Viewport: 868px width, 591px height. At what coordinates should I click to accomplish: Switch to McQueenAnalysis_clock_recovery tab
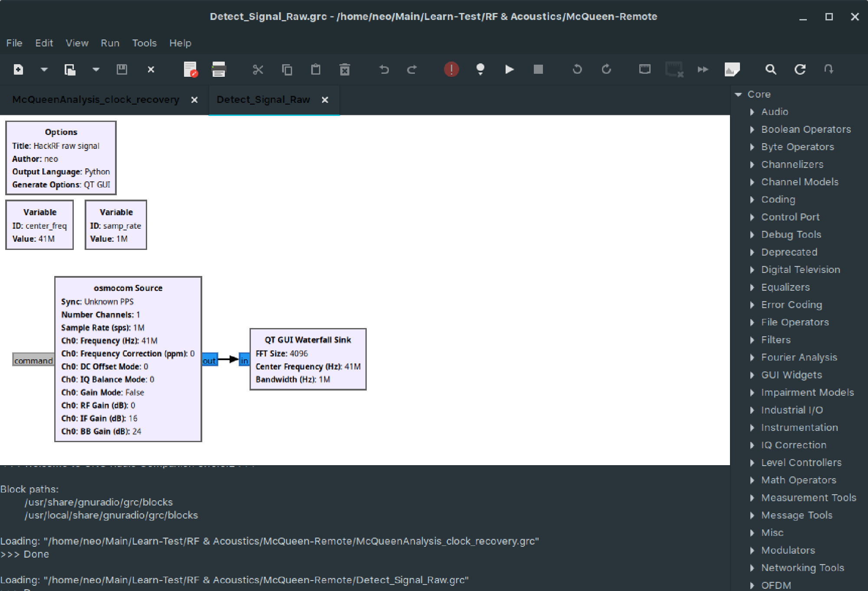tap(95, 99)
